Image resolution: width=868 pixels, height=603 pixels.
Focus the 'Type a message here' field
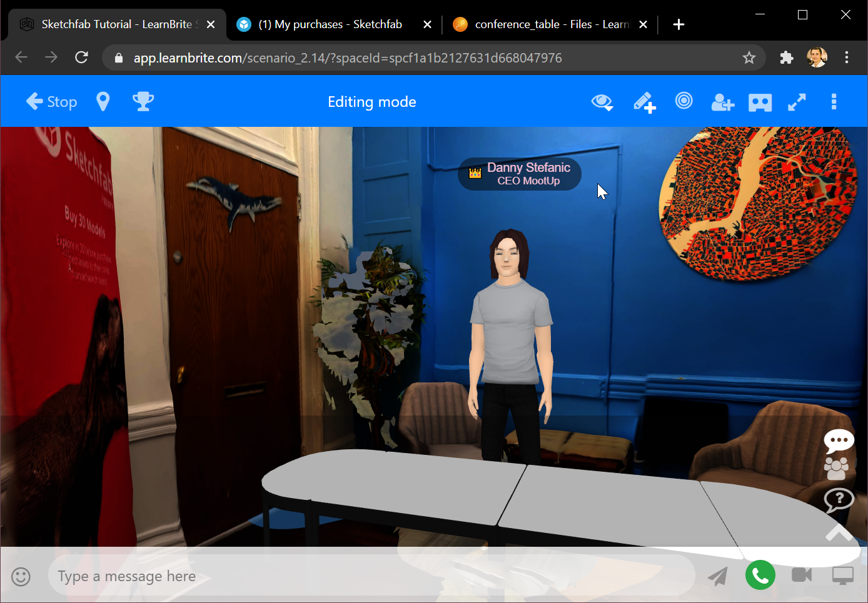click(371, 576)
